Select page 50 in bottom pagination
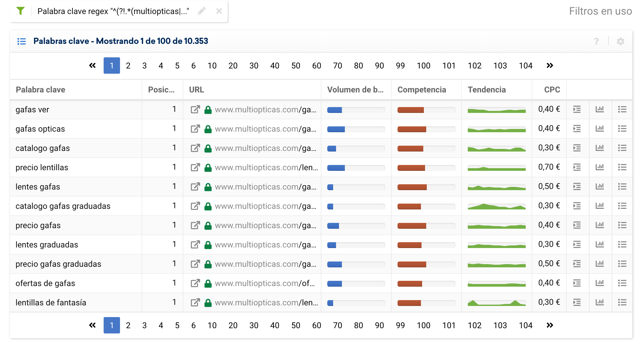This screenshot has width=644, height=351. (296, 325)
